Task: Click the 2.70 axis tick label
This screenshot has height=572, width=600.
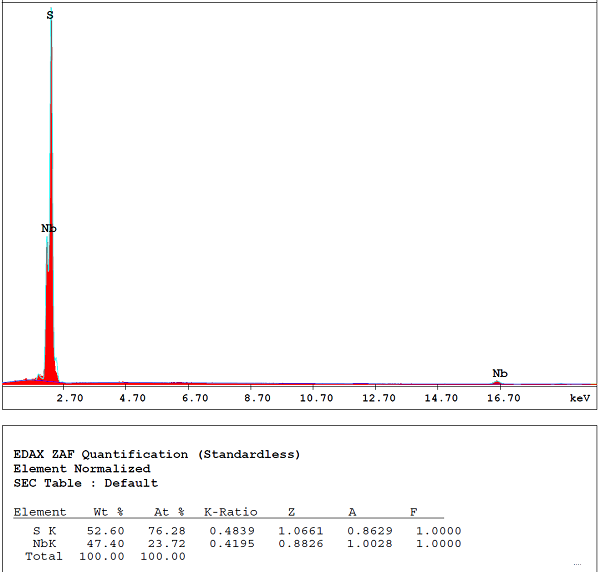Action: 70,398
